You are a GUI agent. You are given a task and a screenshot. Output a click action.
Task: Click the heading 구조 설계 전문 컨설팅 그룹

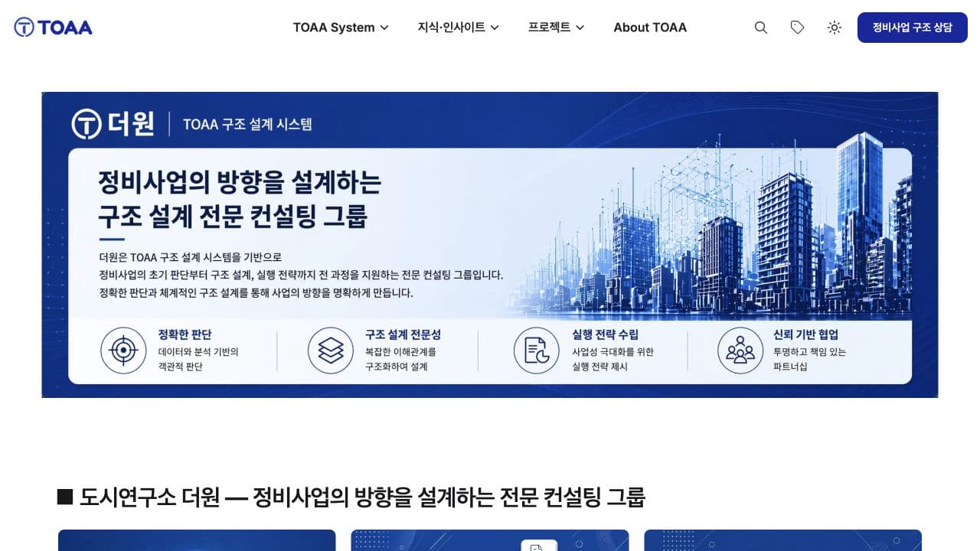click(x=233, y=217)
